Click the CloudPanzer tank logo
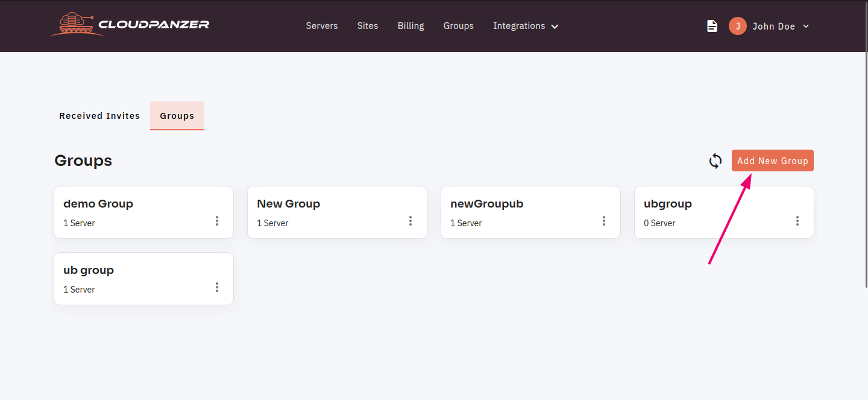This screenshot has height=400, width=868. pos(130,24)
